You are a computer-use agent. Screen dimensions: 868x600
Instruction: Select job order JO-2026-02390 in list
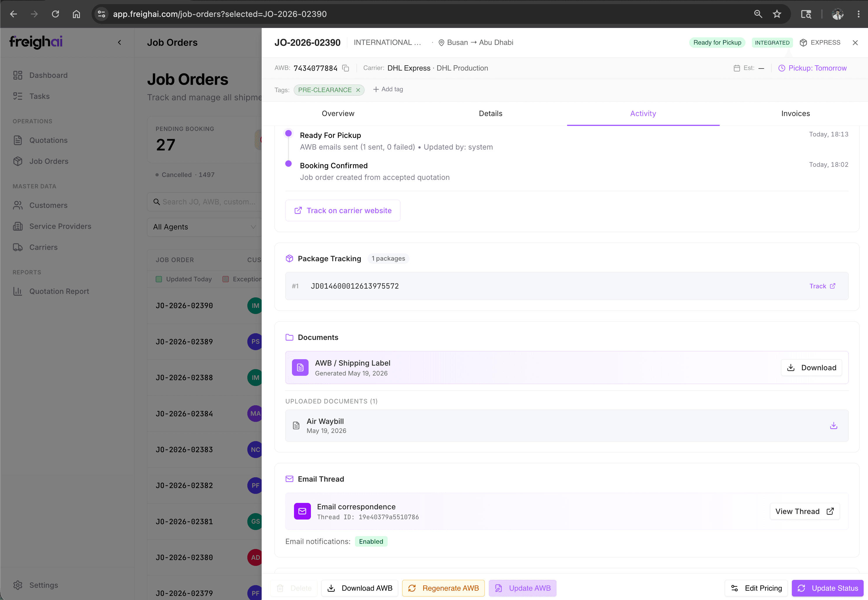(204, 306)
